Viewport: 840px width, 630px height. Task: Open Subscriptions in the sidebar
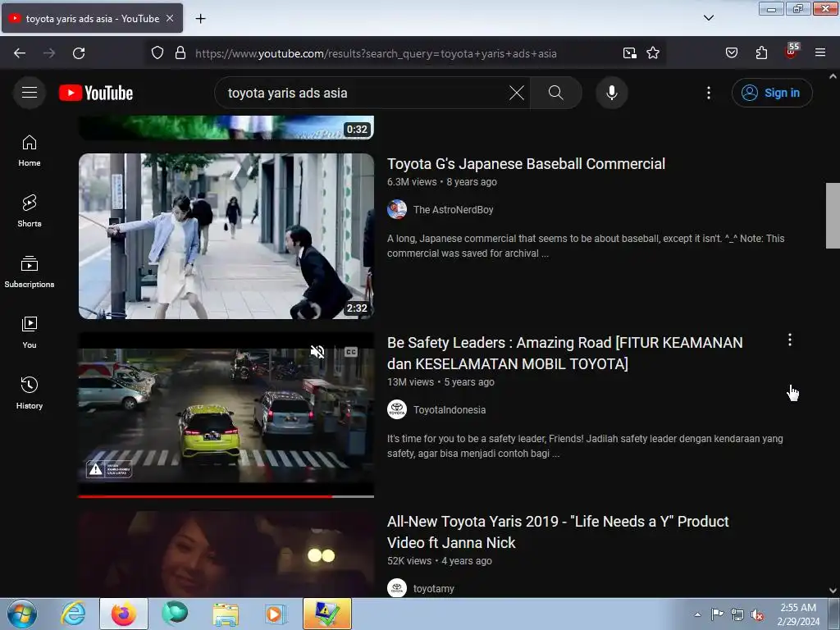point(30,272)
